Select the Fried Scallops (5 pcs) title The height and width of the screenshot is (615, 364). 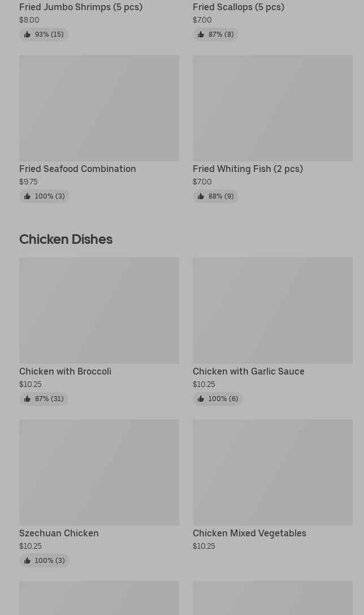coord(239,7)
